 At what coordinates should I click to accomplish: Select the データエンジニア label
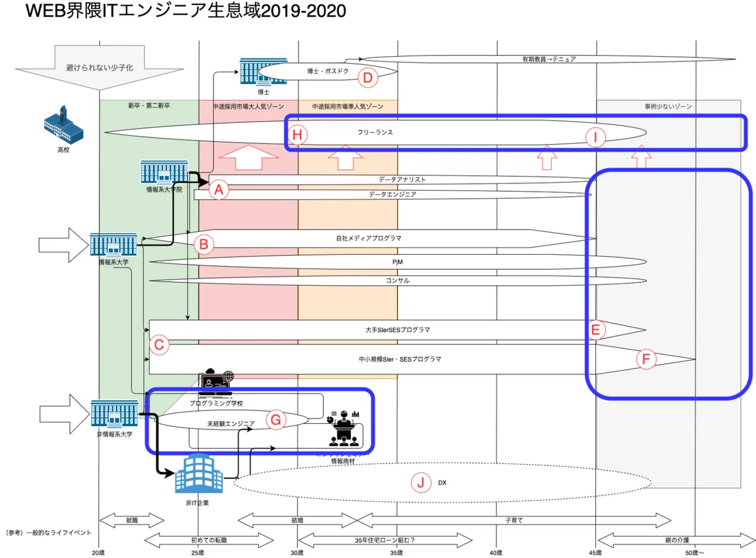point(392,195)
